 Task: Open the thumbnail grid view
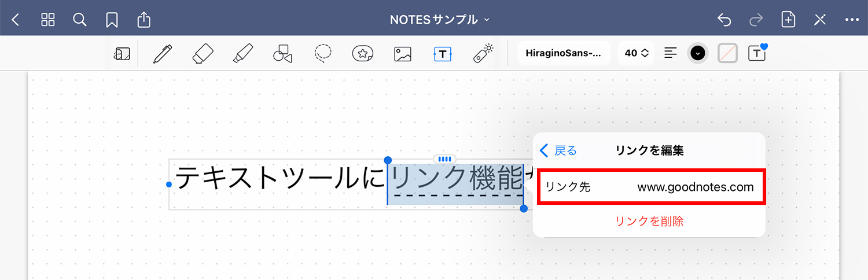point(48,20)
